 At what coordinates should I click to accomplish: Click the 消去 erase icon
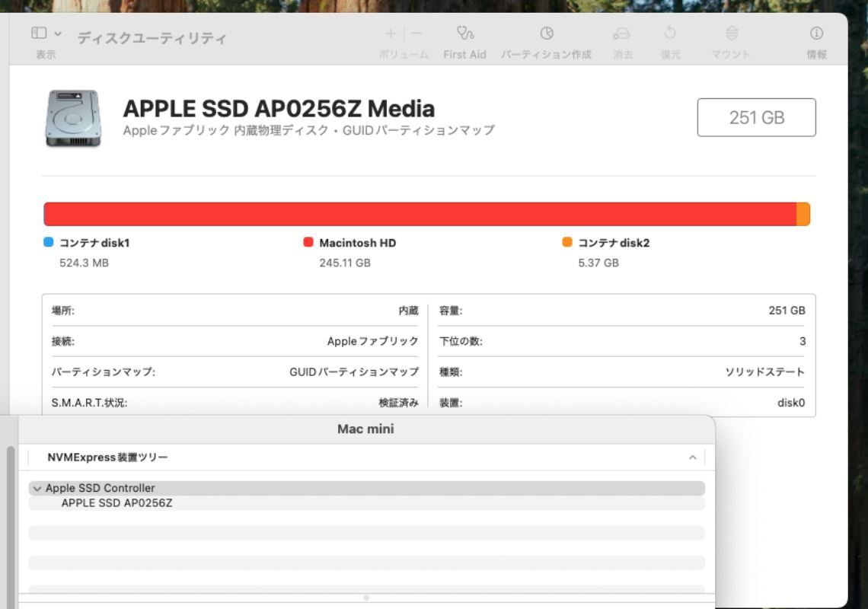pos(622,34)
